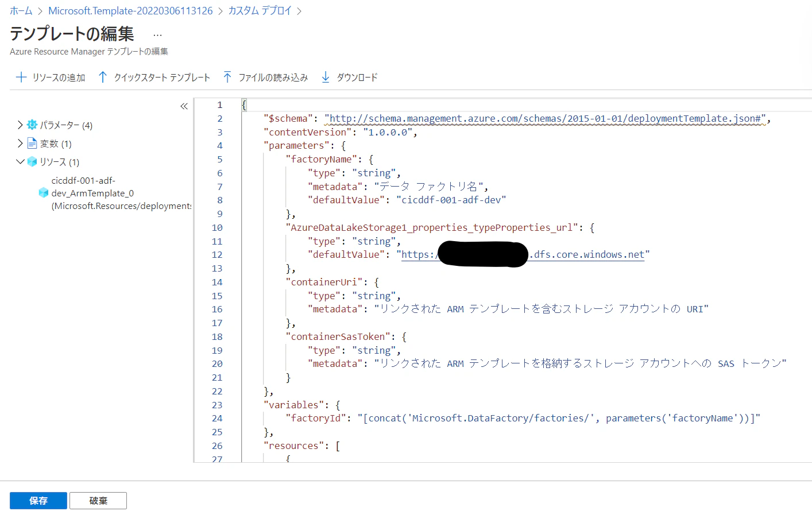Click "データ ファクトリ名" metadata text

pyautogui.click(x=428, y=187)
